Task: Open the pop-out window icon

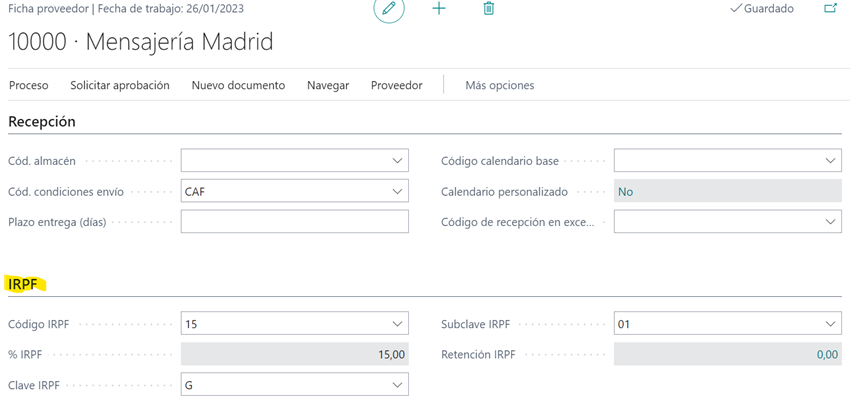Action: (x=830, y=9)
